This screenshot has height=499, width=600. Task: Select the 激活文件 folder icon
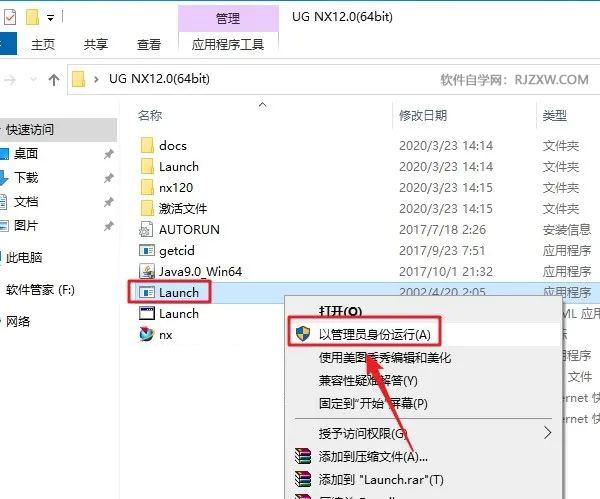click(x=147, y=209)
